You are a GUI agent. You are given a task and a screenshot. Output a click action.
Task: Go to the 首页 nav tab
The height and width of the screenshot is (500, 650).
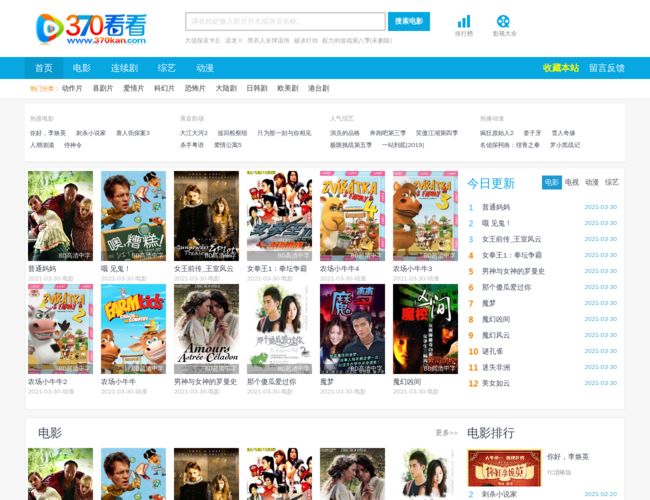coord(44,68)
